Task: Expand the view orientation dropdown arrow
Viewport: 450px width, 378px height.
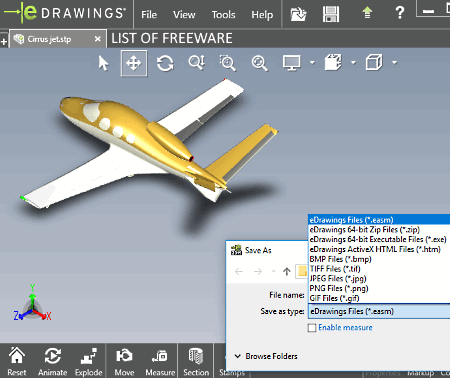Action: point(353,62)
